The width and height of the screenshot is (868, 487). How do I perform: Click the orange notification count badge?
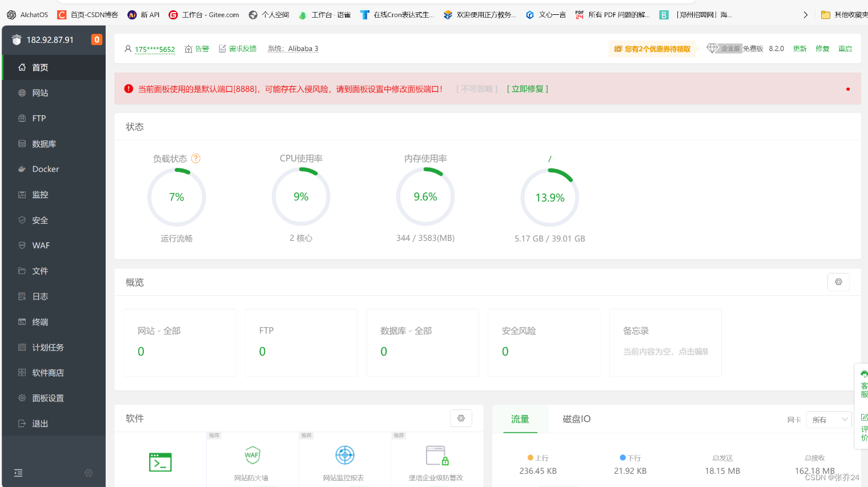(x=97, y=39)
